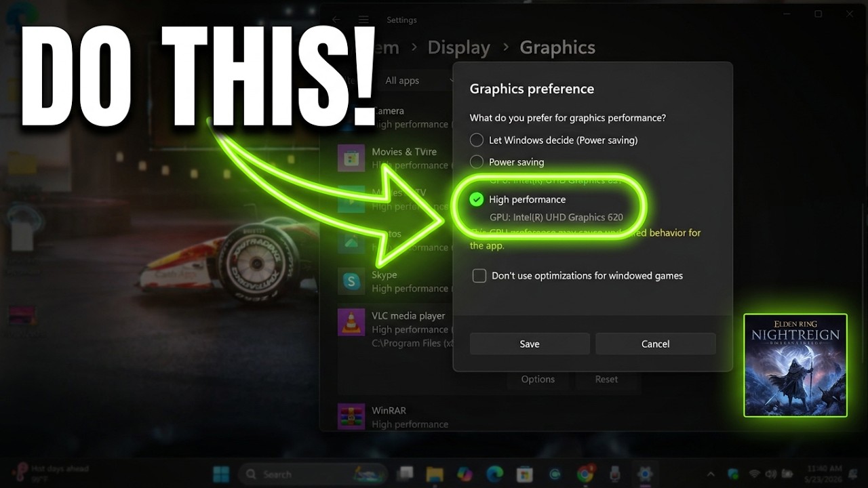Click the volume speaker tray icon
This screenshot has width=868, height=488.
[771, 474]
